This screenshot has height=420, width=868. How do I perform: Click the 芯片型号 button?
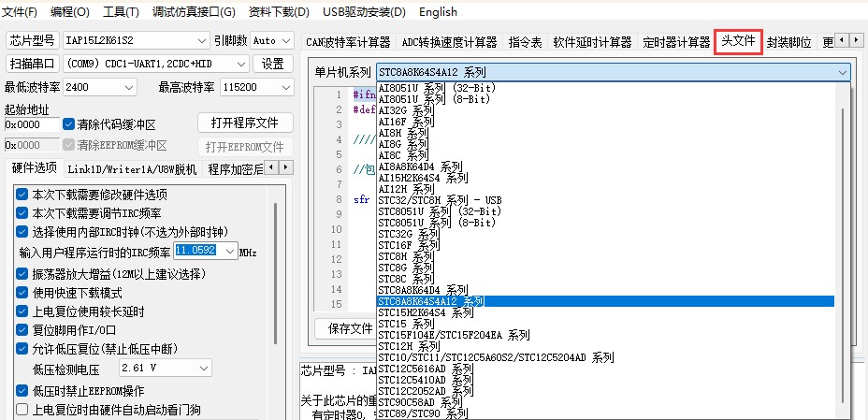click(33, 40)
